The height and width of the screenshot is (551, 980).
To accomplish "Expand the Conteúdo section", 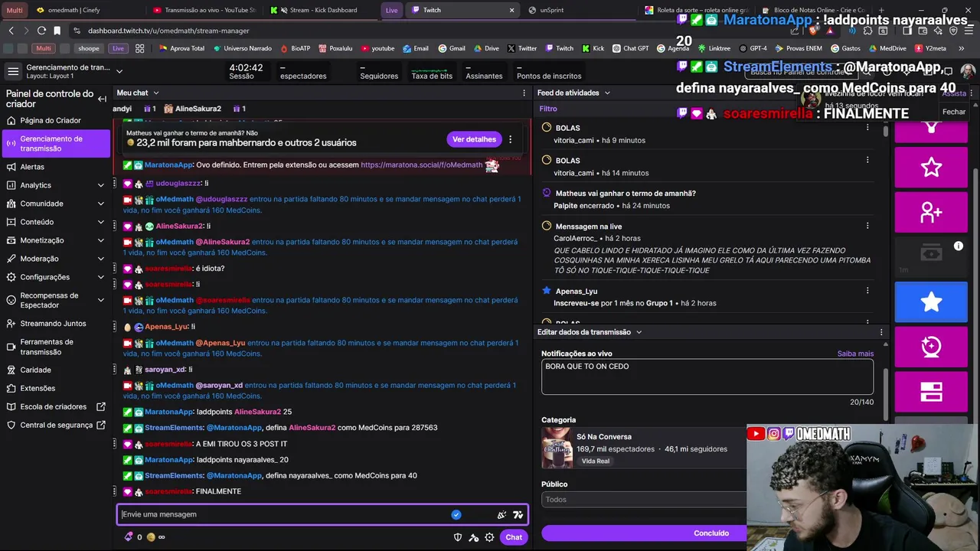I will click(x=101, y=222).
